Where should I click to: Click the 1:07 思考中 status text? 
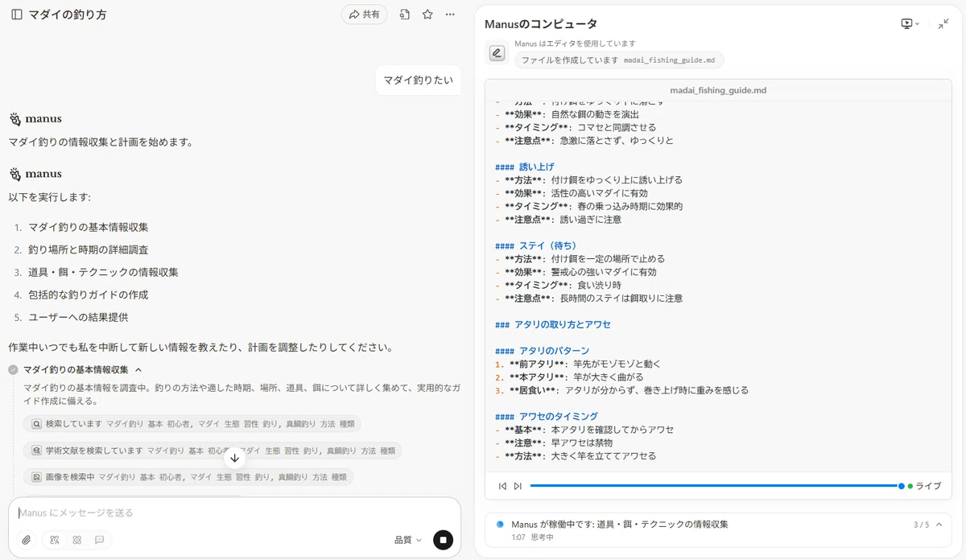tap(532, 537)
